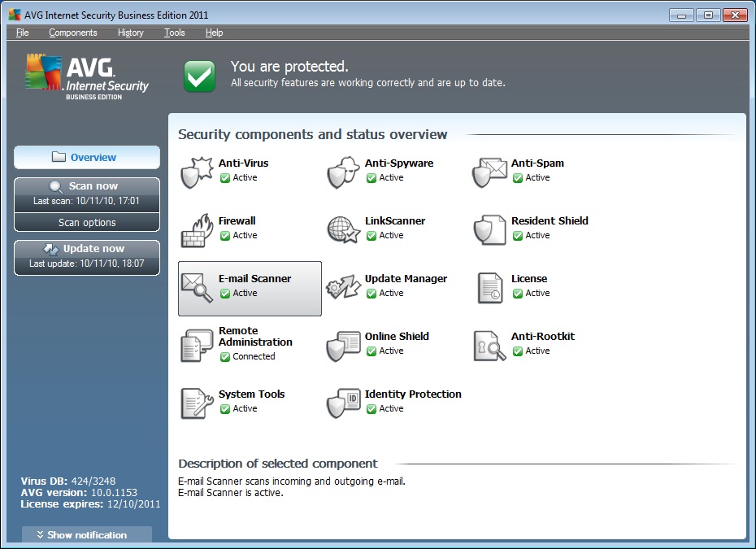The image size is (756, 549).
Task: Open the System Tools wrench icon
Action: [197, 403]
